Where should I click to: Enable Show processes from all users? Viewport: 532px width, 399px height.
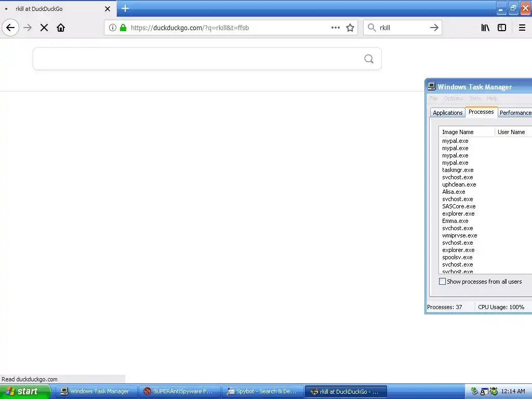point(443,281)
